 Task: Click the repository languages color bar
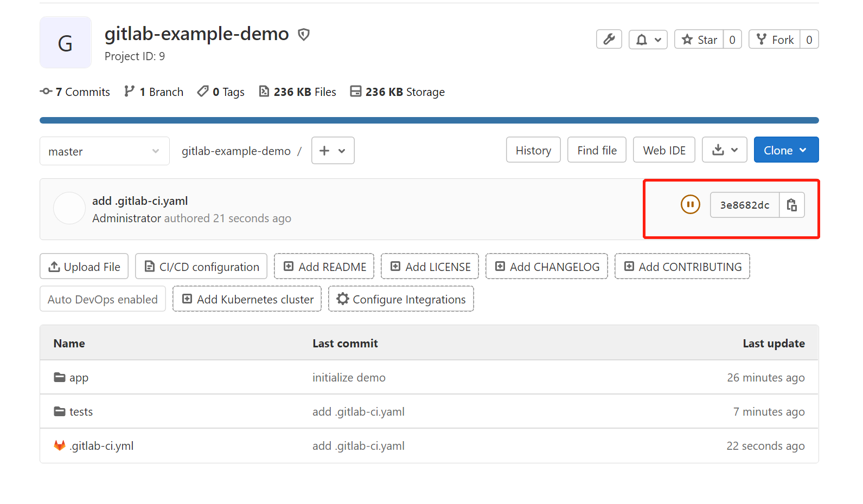click(x=429, y=120)
